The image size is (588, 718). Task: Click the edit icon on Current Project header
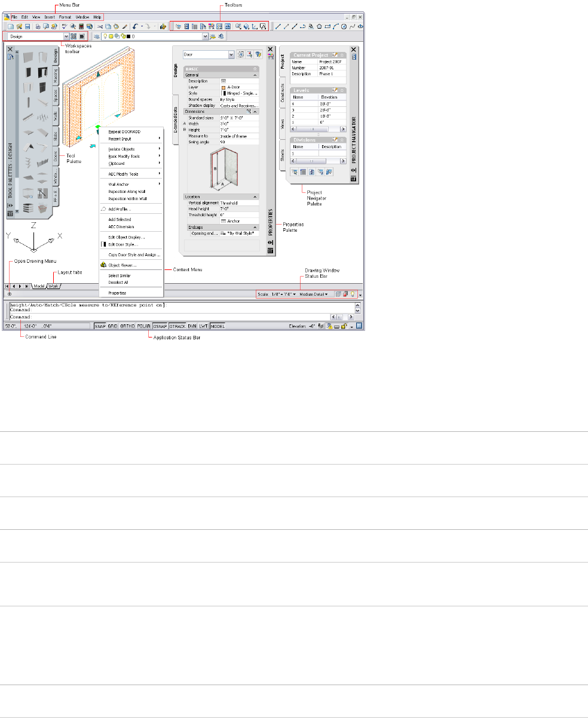335,55
